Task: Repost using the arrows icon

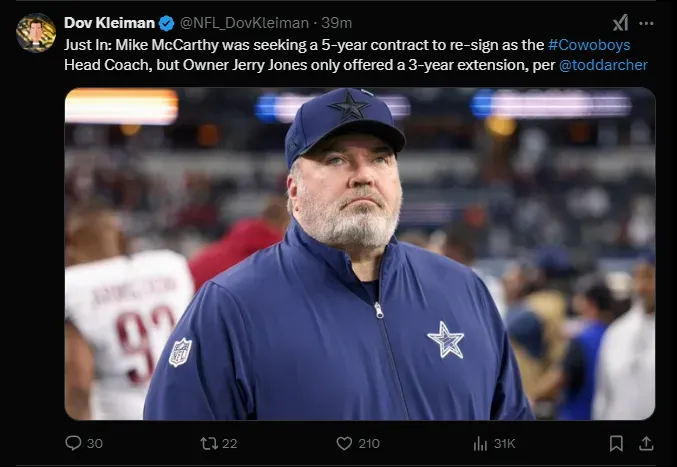Action: point(209,443)
